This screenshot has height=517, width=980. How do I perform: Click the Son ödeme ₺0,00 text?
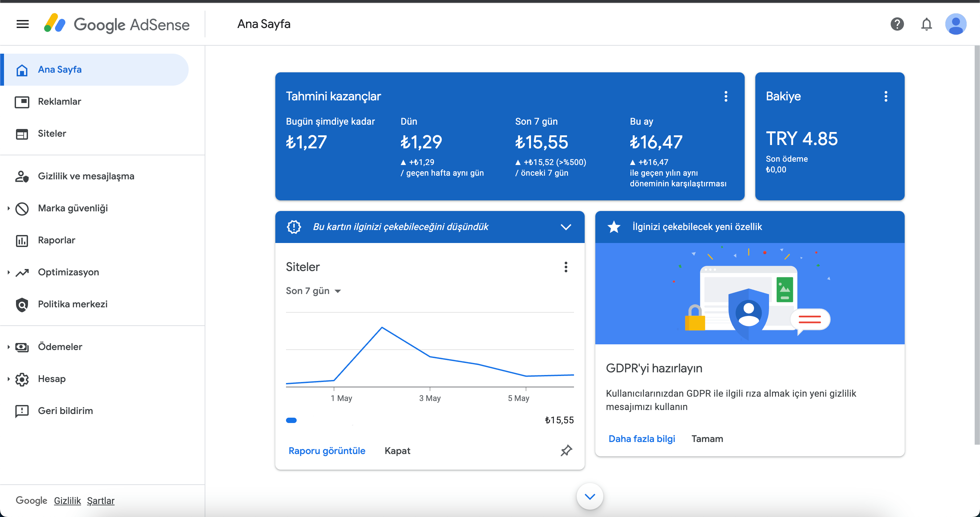(786, 164)
